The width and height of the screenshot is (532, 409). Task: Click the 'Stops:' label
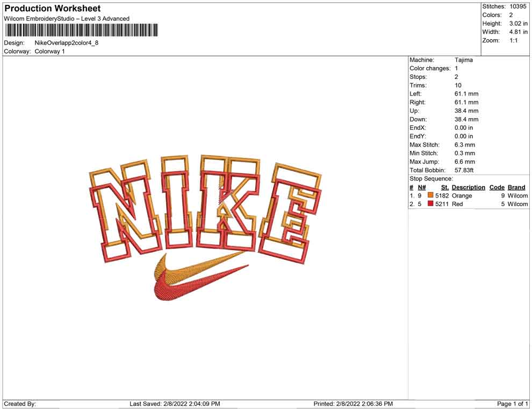pos(418,77)
